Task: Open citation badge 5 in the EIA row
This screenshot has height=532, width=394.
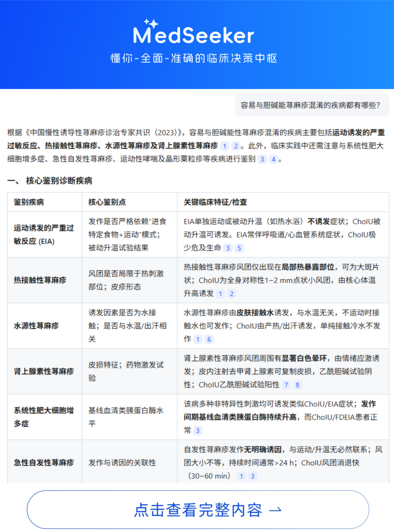Action: 239,248
